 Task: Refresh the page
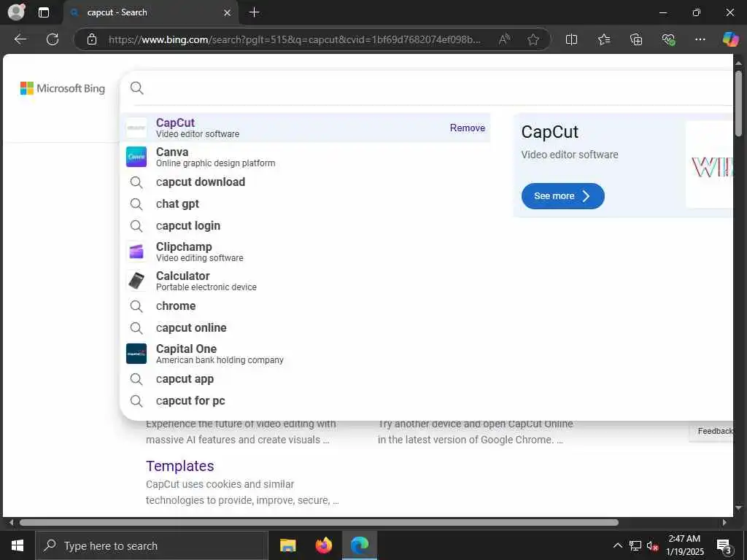click(53, 39)
